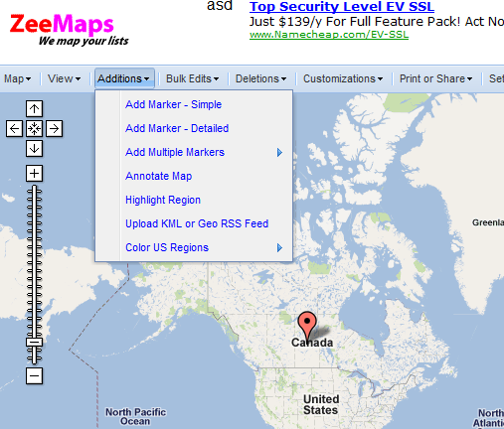Zoom in using the plus button

coord(34,174)
